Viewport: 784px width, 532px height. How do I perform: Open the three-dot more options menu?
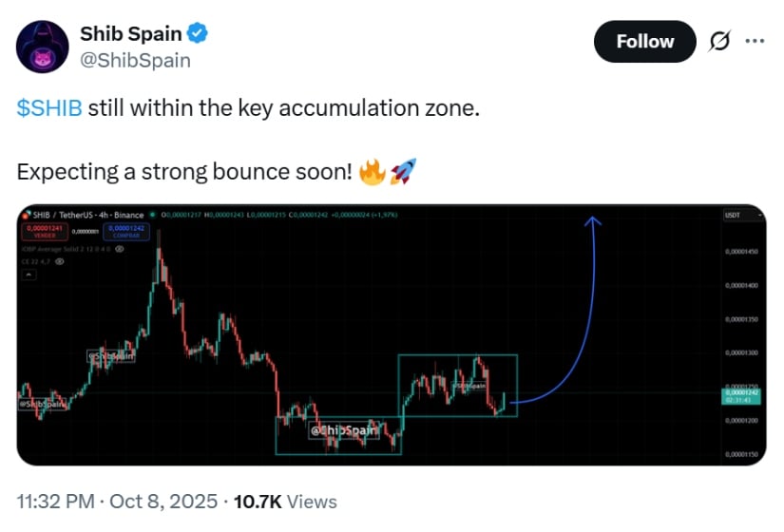tap(754, 42)
